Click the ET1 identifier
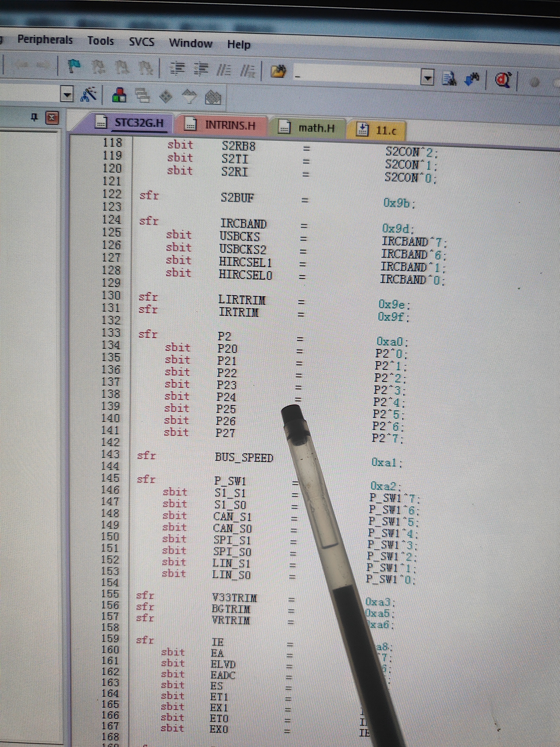This screenshot has width=560, height=747. [x=219, y=697]
